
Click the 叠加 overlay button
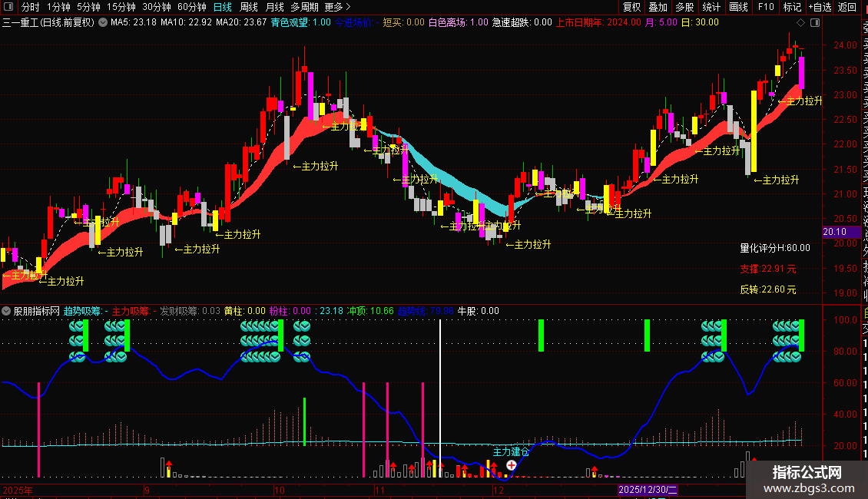[658, 7]
